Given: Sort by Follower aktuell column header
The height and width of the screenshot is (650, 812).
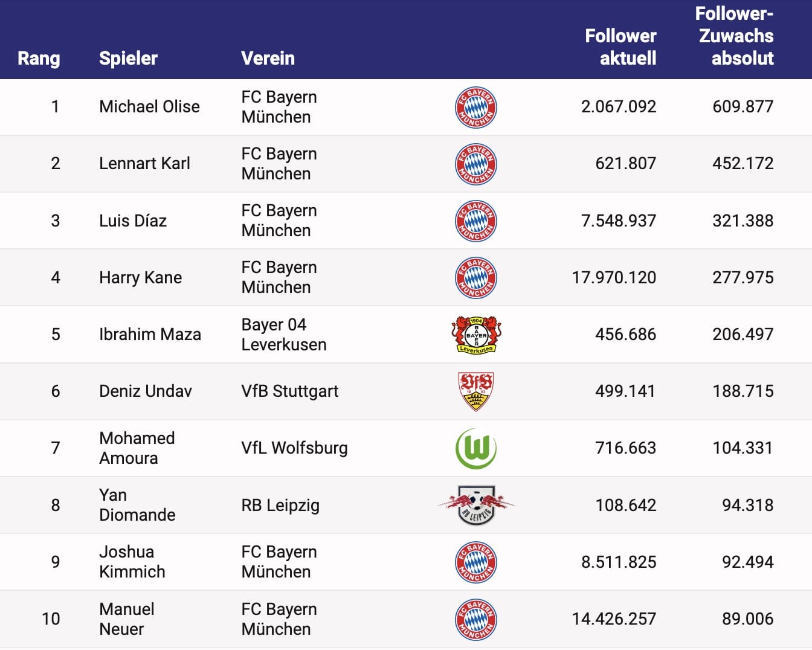Looking at the screenshot, I should tap(620, 47).
